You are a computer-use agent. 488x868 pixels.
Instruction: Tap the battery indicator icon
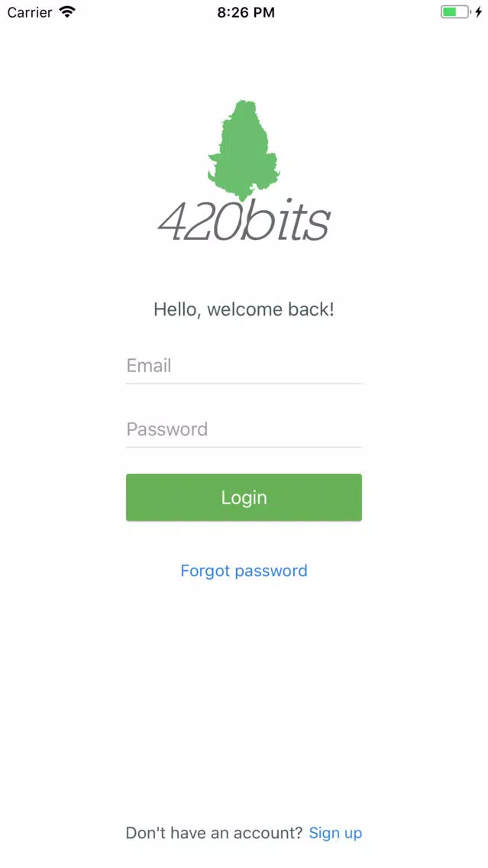point(456,12)
